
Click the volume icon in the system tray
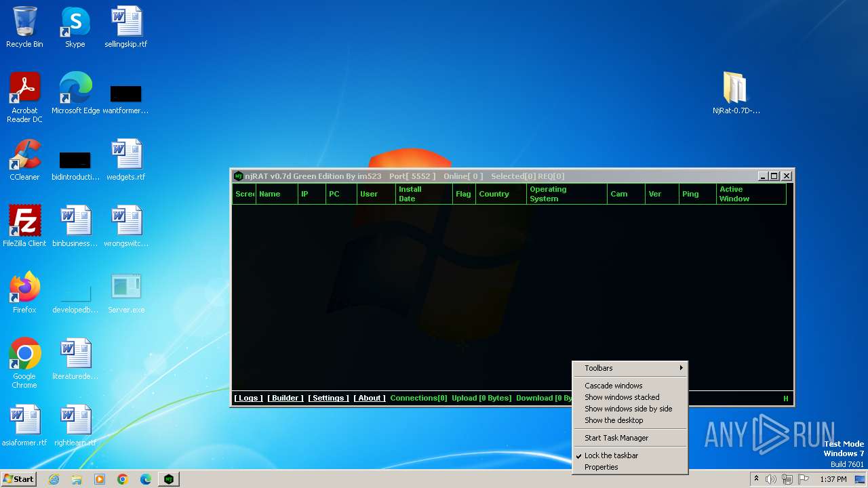point(770,479)
